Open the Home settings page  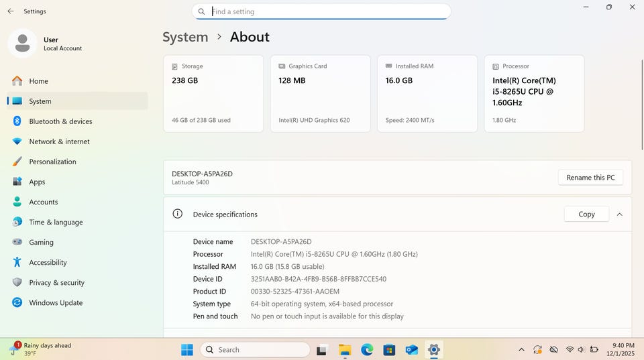coord(38,81)
